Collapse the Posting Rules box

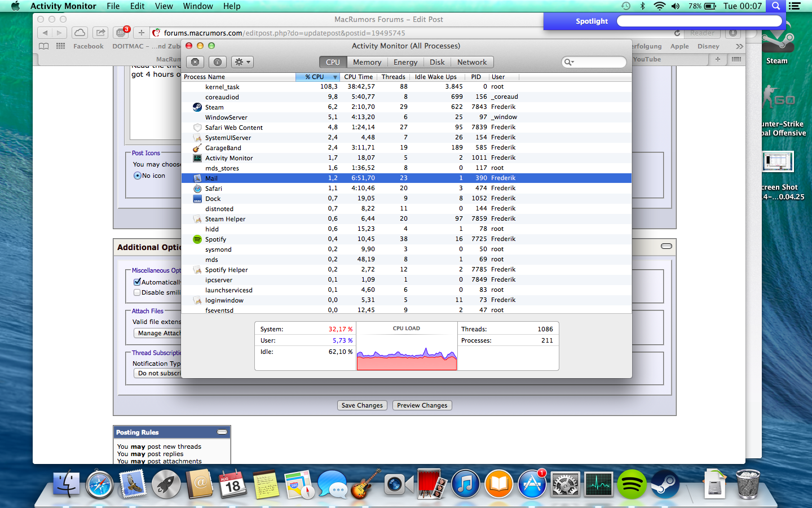point(222,432)
